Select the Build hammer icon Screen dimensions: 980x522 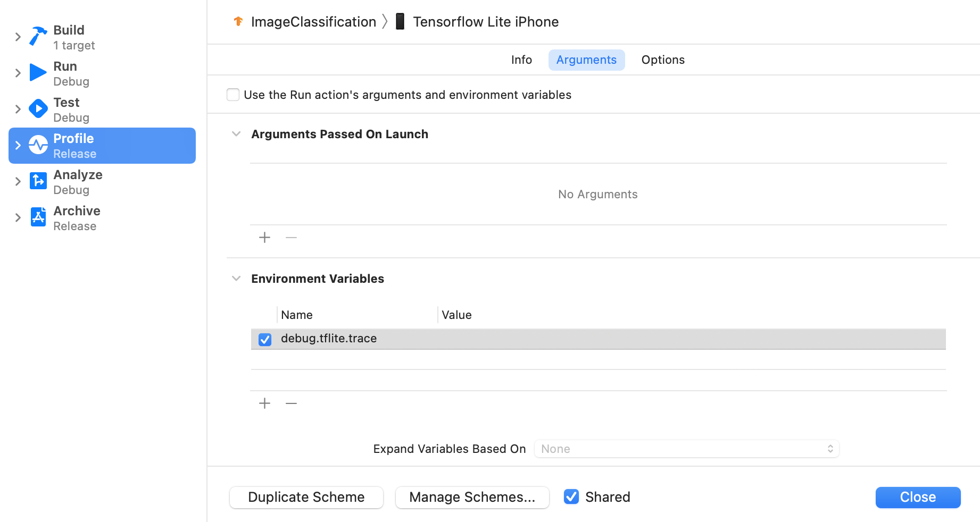coord(37,36)
